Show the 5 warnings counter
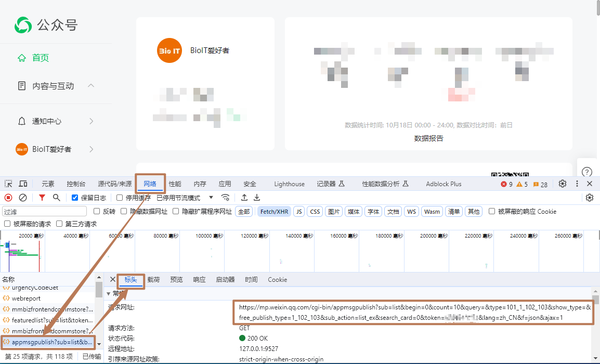The width and height of the screenshot is (600, 364). click(x=522, y=185)
